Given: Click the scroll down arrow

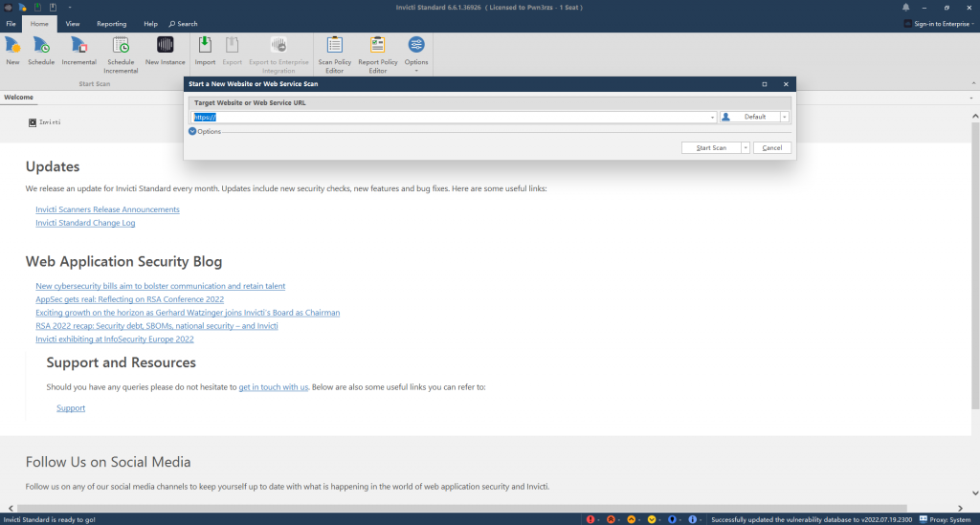Looking at the screenshot, I should (x=975, y=493).
